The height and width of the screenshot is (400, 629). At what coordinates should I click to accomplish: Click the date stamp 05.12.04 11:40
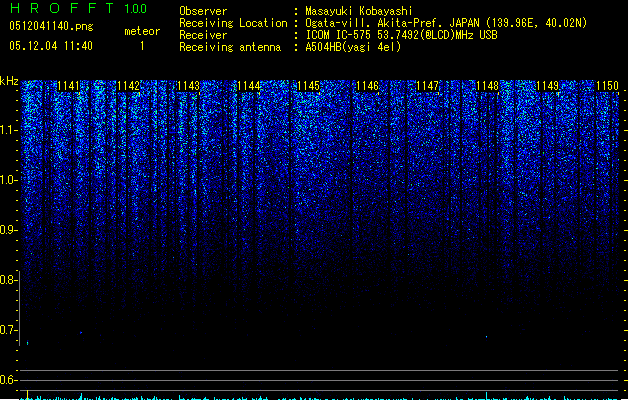click(x=51, y=46)
